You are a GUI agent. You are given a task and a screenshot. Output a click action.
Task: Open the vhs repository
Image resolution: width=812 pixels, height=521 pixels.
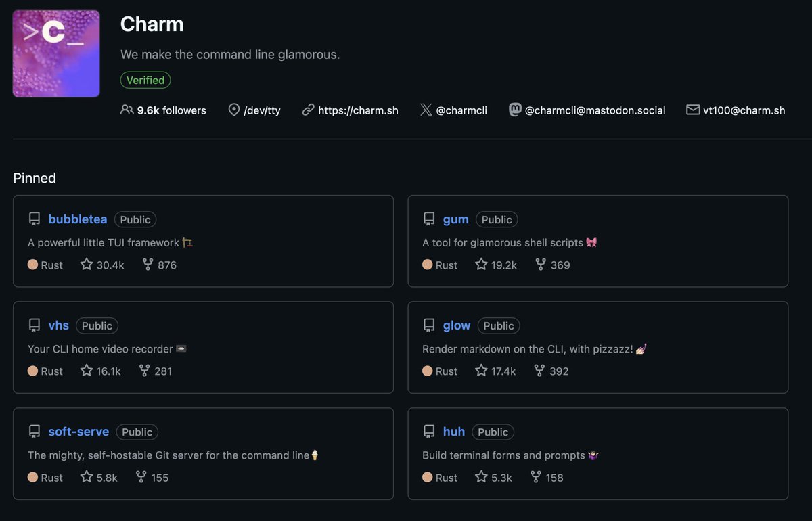click(58, 325)
